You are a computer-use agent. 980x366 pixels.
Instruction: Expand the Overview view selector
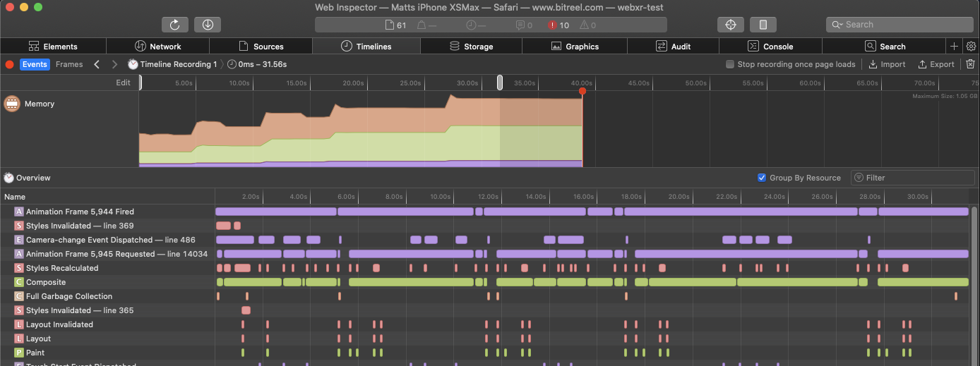tap(28, 178)
